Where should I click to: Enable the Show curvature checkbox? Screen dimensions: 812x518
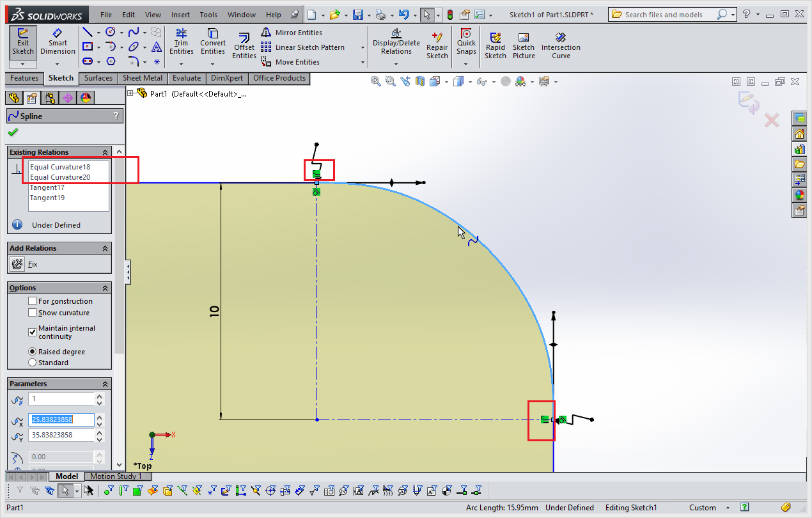(x=33, y=313)
